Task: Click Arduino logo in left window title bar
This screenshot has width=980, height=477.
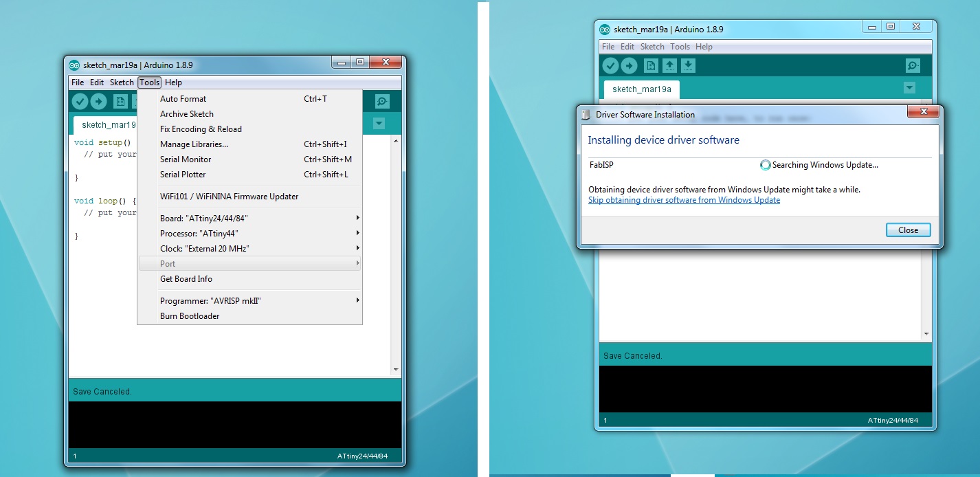Action: 74,65
